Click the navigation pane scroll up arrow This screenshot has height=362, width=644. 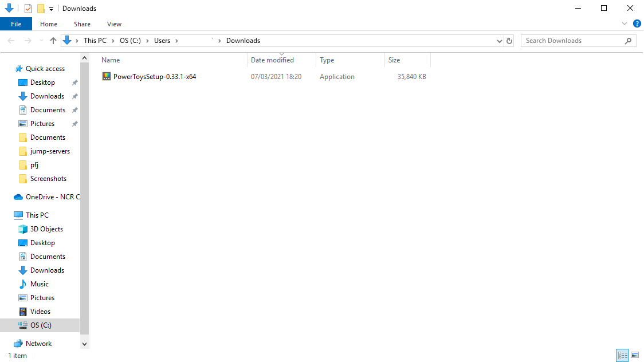pyautogui.click(x=85, y=58)
